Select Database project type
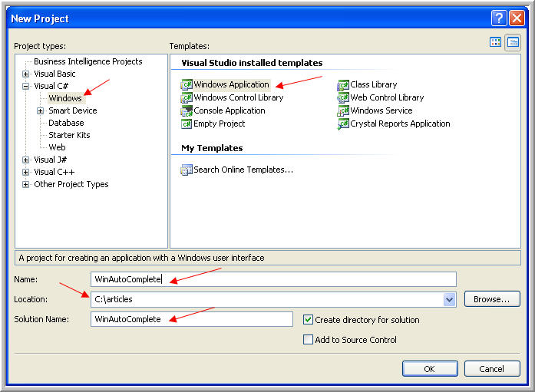Viewport: 535px width, 392px height. point(66,123)
